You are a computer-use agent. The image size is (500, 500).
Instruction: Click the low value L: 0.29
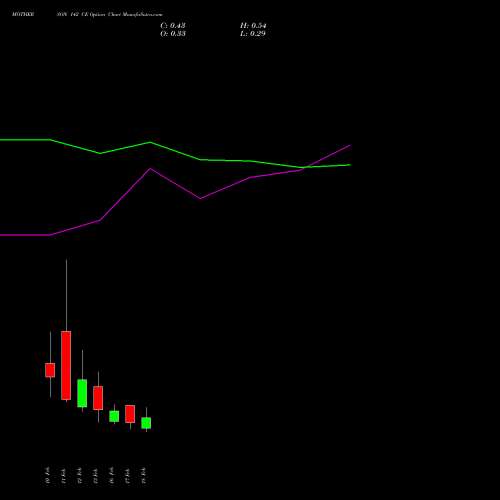point(253,34)
